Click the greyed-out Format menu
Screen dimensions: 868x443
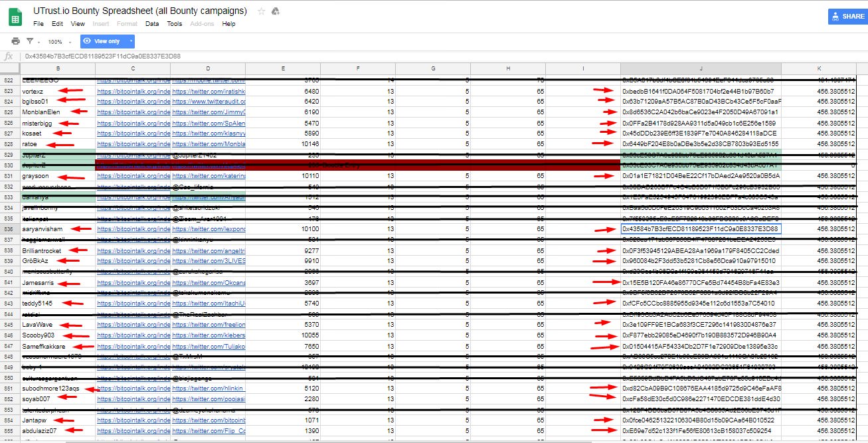click(127, 24)
